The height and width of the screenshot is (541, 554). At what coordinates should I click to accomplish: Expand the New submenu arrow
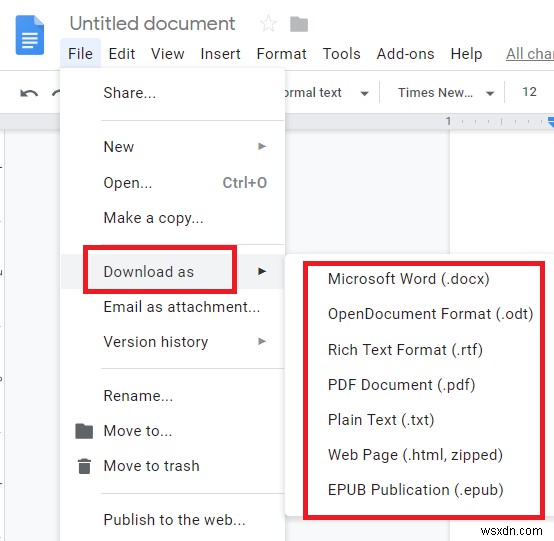coord(262,146)
